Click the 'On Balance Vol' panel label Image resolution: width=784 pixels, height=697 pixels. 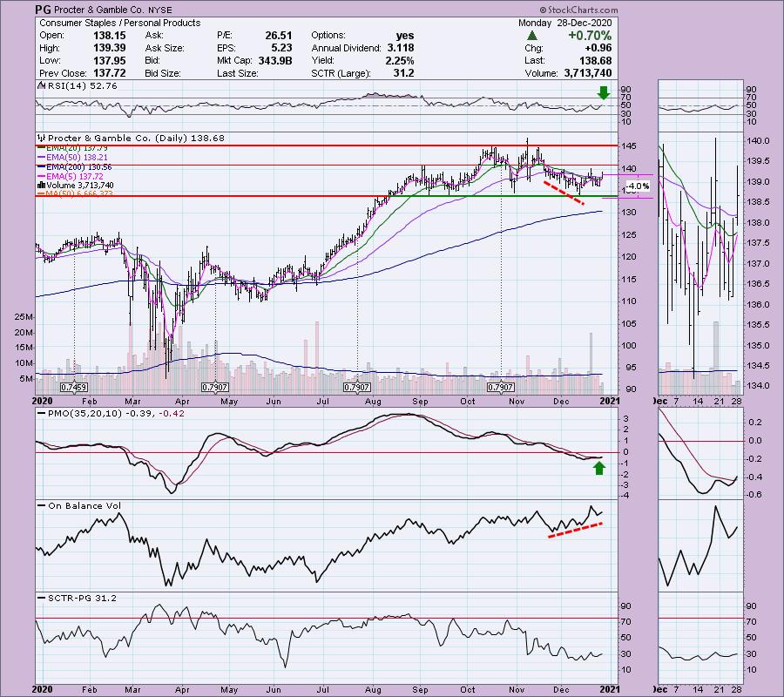click(x=84, y=505)
